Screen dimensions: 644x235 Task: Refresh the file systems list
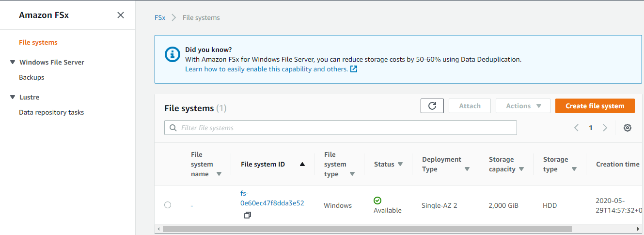pyautogui.click(x=432, y=106)
